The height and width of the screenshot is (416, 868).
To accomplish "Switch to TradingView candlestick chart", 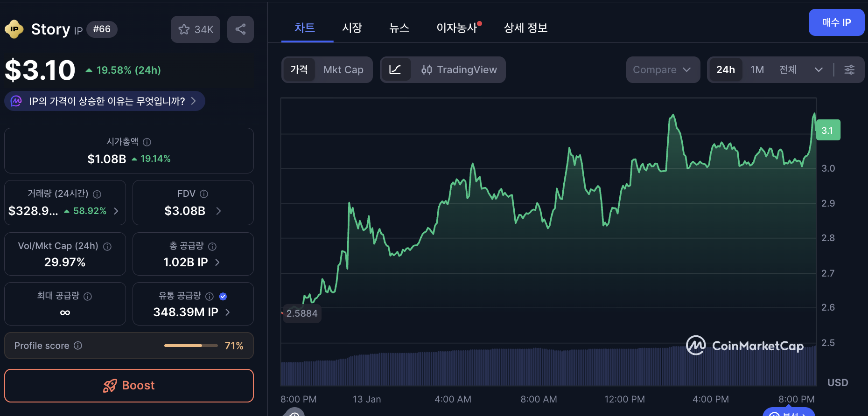I will pos(459,70).
